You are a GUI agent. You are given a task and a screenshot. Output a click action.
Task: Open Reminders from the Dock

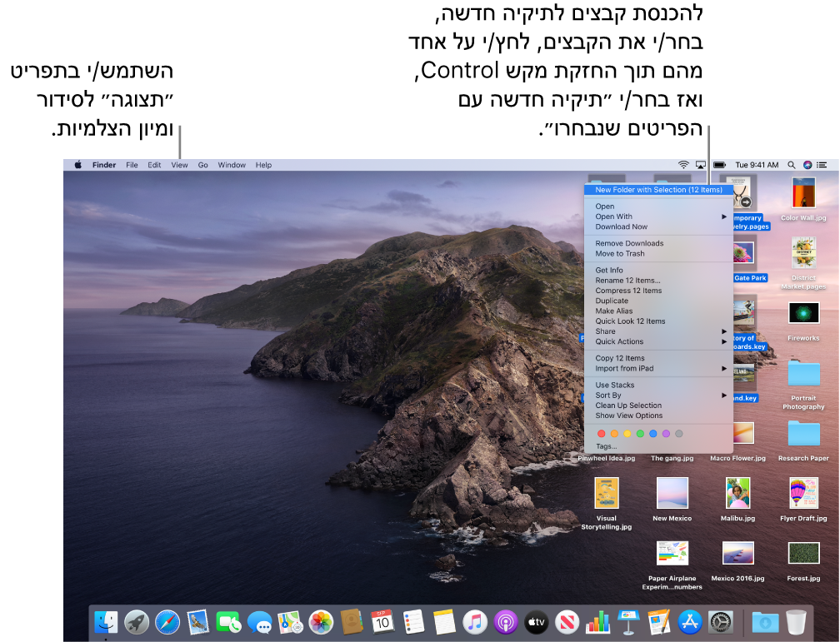413,622
